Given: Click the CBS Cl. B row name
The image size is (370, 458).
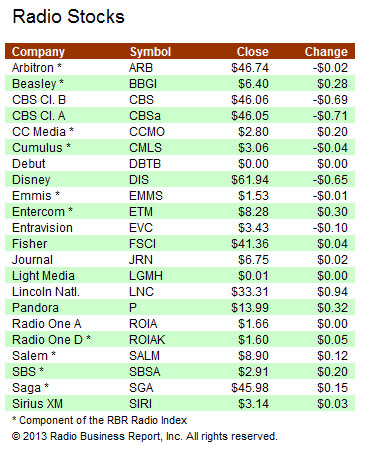Looking at the screenshot, I should point(39,100).
